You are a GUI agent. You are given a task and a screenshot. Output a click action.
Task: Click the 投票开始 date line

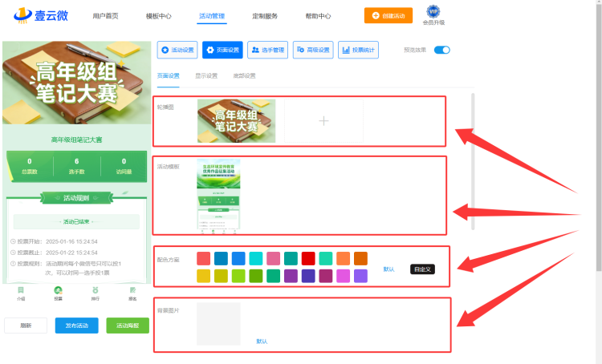(x=54, y=241)
